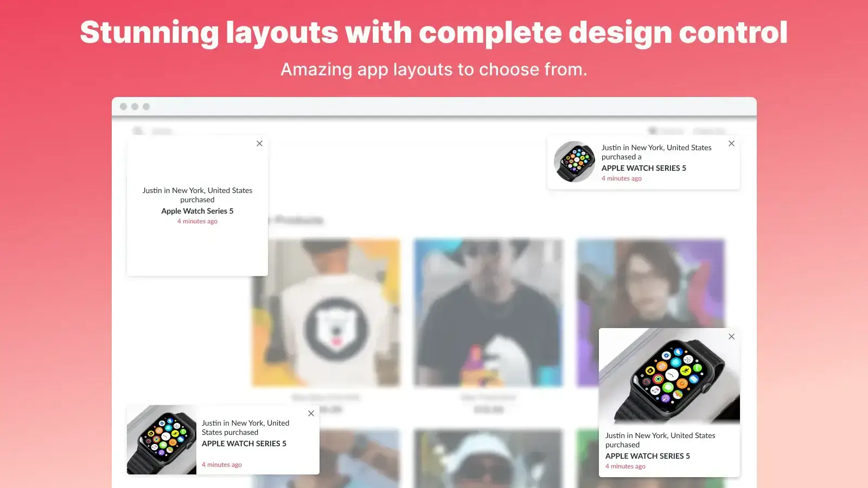Click the square watch image in bottom-left notification

point(162,440)
